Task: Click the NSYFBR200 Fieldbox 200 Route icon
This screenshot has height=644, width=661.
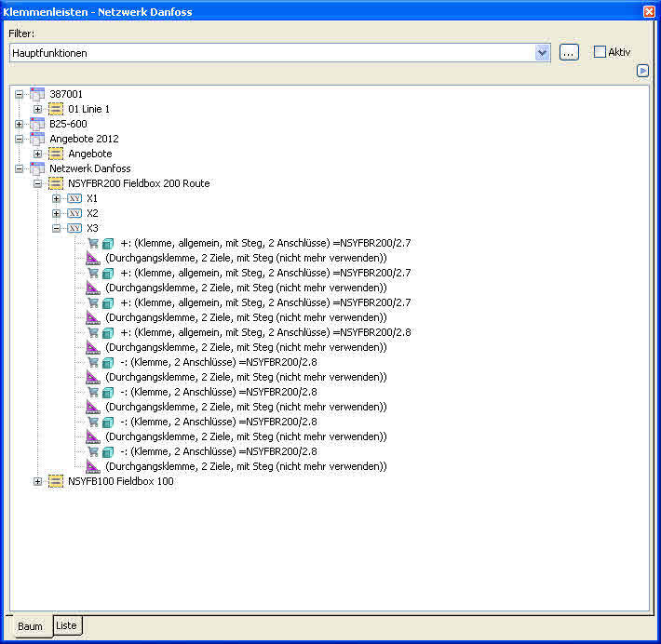Action: [x=56, y=183]
